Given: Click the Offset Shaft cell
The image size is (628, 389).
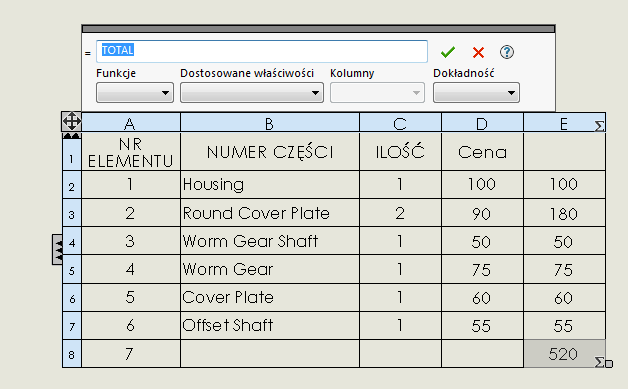Looking at the screenshot, I should (x=270, y=326).
